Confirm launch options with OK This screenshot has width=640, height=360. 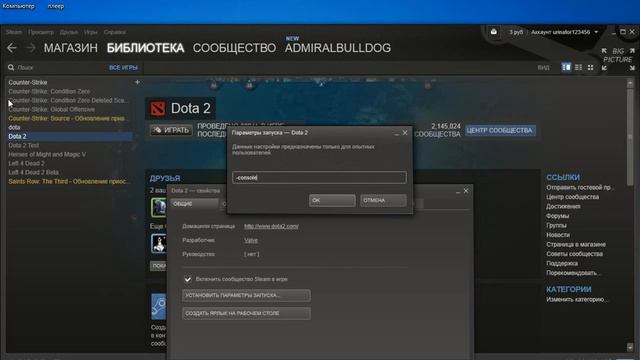coord(332,200)
